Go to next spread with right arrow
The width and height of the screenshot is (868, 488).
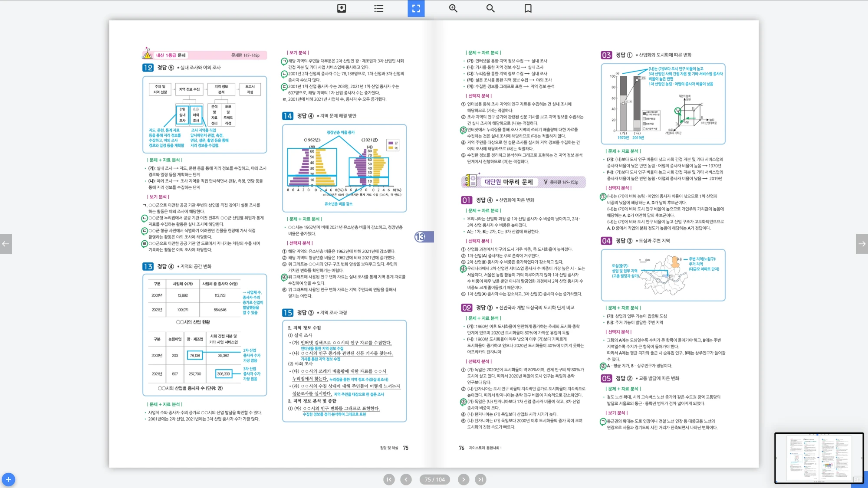[x=862, y=244]
